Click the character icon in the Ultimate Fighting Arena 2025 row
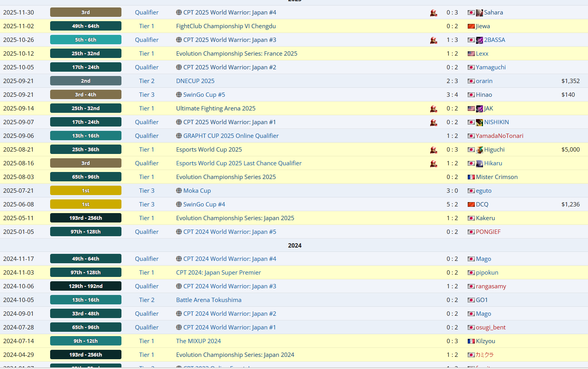 click(434, 109)
